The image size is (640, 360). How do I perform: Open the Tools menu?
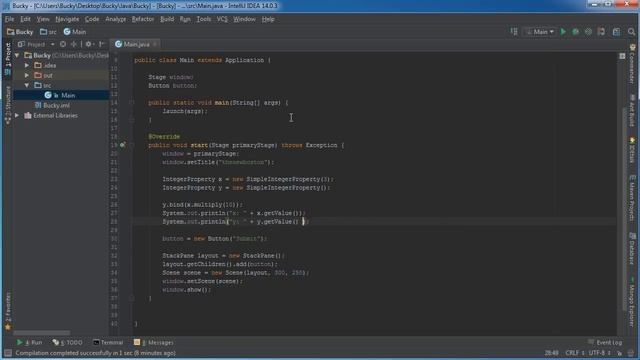(x=204, y=19)
